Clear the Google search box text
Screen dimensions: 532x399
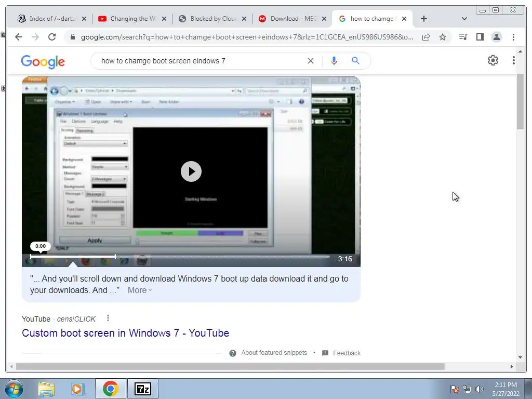tap(311, 61)
